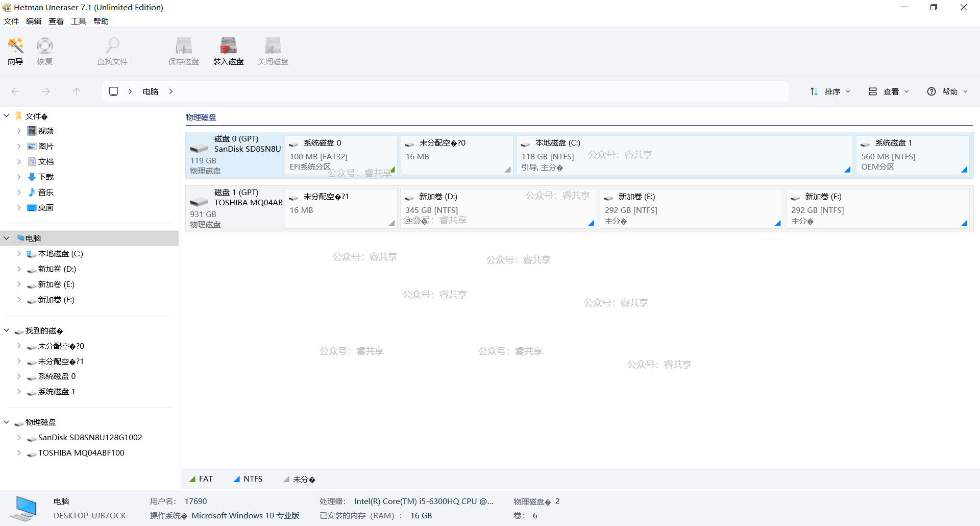Open the 文件 menu
This screenshot has height=526, width=980.
click(x=11, y=21)
